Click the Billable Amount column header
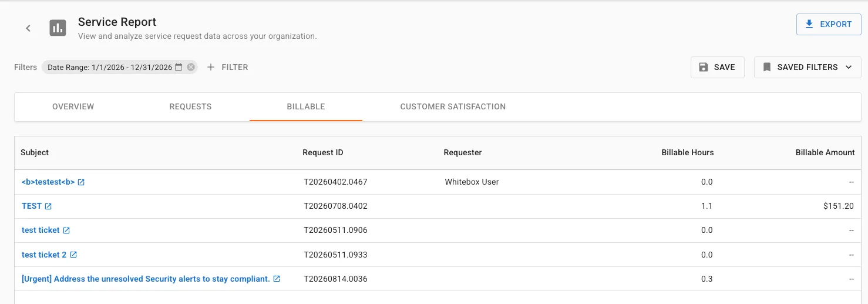868x304 pixels. [825, 152]
